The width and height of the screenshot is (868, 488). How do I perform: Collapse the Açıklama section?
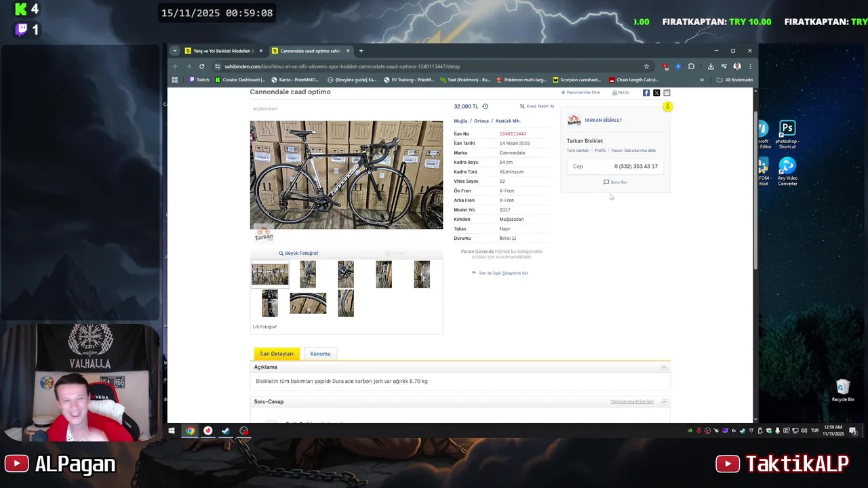click(665, 367)
